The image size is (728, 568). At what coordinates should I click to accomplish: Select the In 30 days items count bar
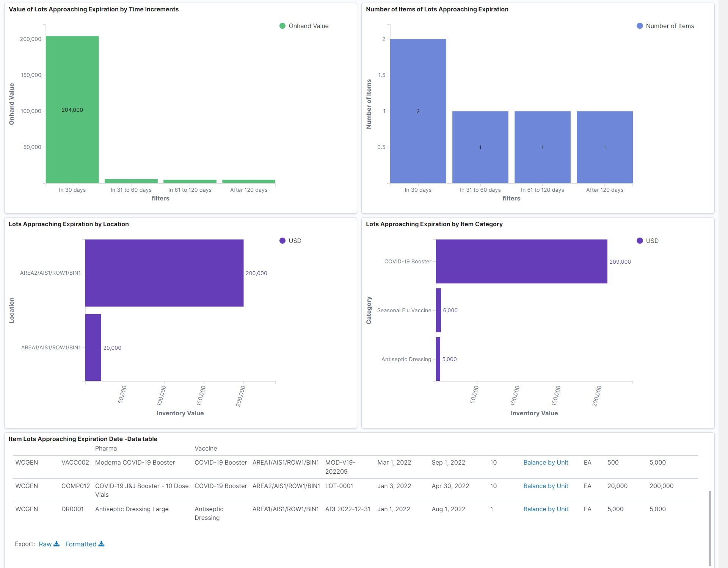pyautogui.click(x=418, y=110)
